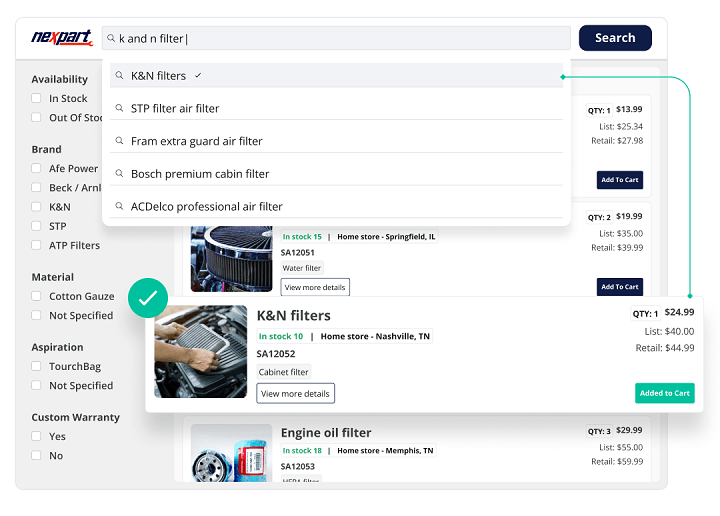Screen dimensions: 720x516
Task: Click the search icon beside Fram extra guard suggestion
Action: (x=119, y=142)
